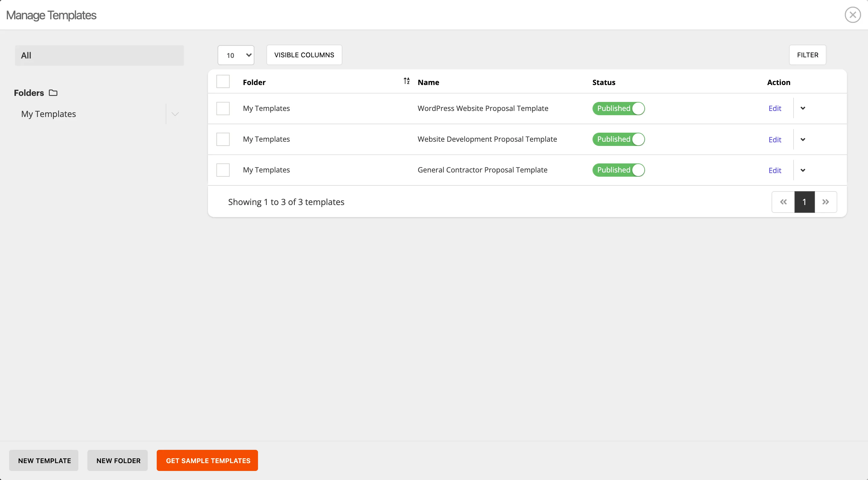Image resolution: width=868 pixels, height=480 pixels.
Task: Click page number 1 in pagination
Action: click(x=804, y=202)
